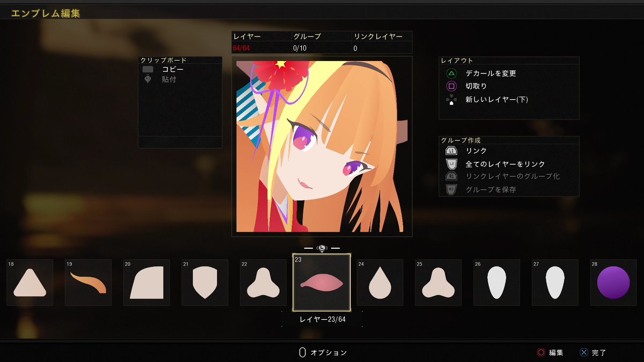Select layer 24 teardrop shape
The height and width of the screenshot is (362, 644).
(x=380, y=283)
